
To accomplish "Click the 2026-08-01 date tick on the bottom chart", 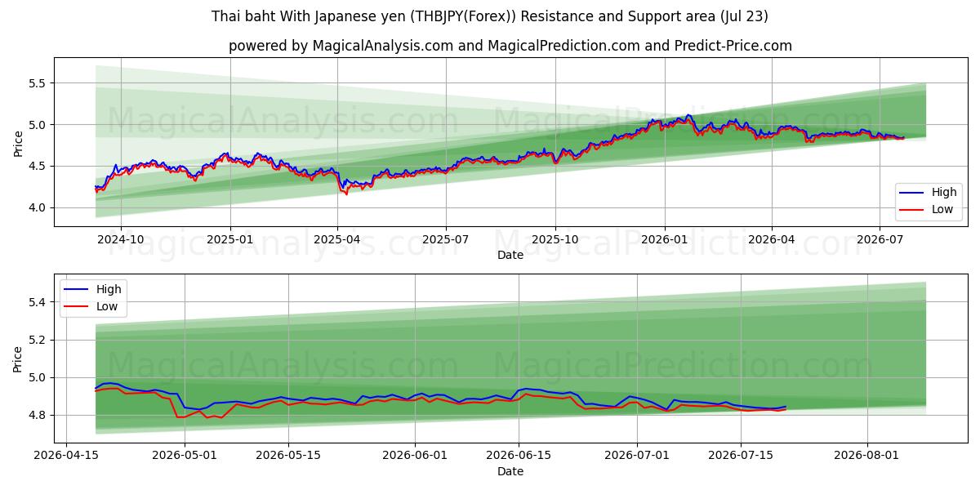I will [x=867, y=456].
